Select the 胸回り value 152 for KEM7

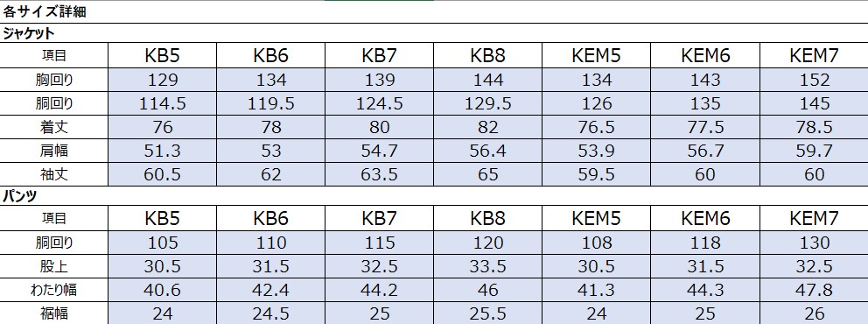point(814,80)
